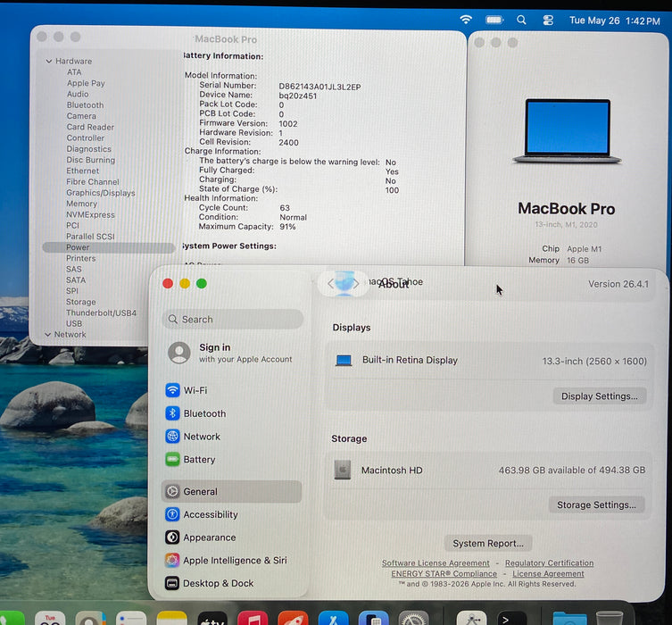The width and height of the screenshot is (672, 625).
Task: Click battery serial number D862143A01JL3L2EP
Action: (x=319, y=87)
